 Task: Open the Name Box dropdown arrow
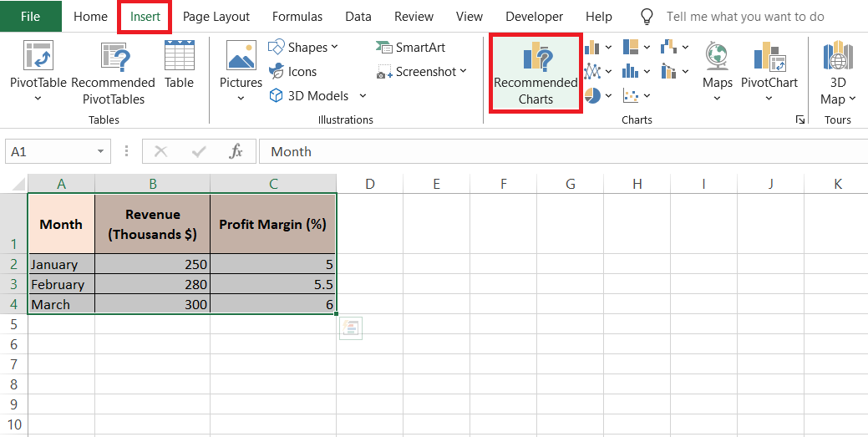click(100, 151)
